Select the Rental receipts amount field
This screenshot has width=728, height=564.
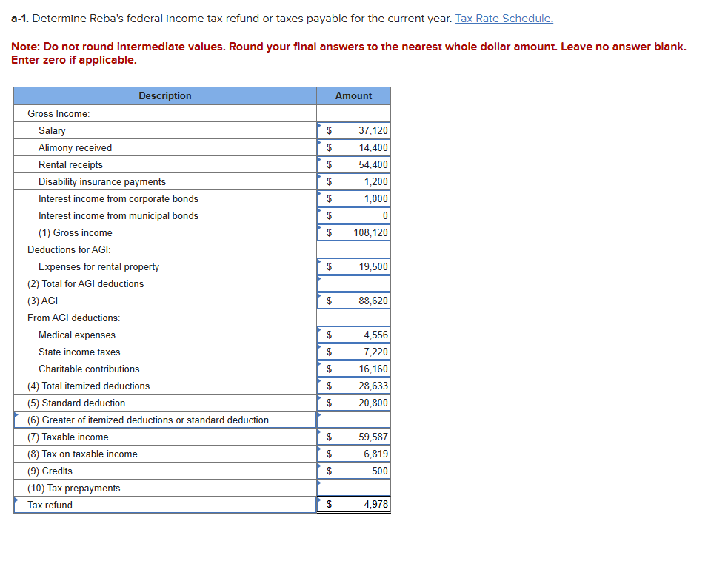(353, 165)
